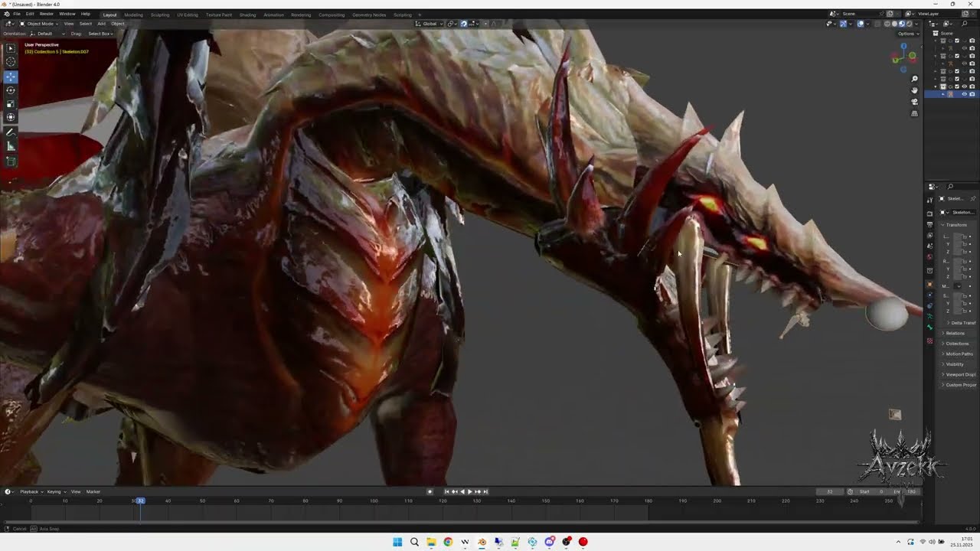Select the Select Box tool

point(11,47)
